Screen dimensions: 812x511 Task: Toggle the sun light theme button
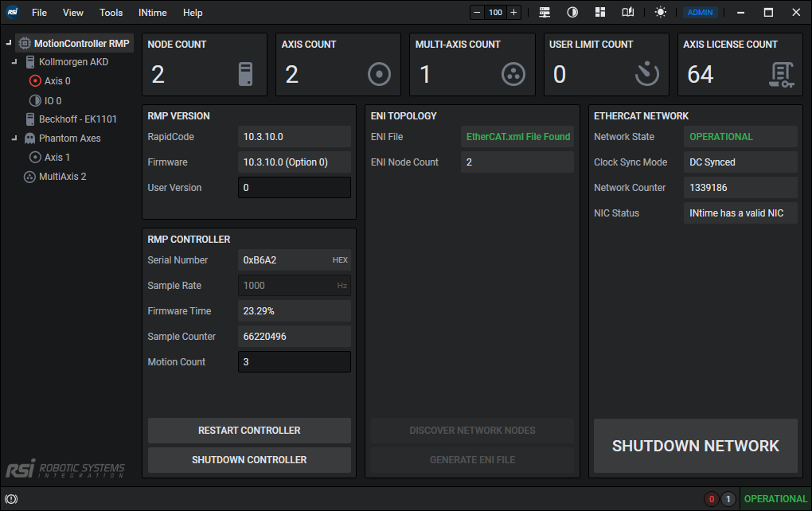(x=661, y=12)
